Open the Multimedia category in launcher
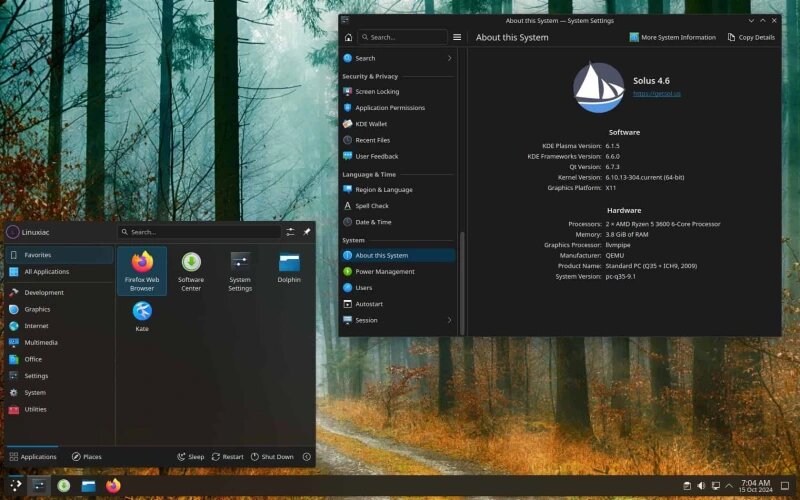This screenshot has height=500, width=800. [60, 342]
